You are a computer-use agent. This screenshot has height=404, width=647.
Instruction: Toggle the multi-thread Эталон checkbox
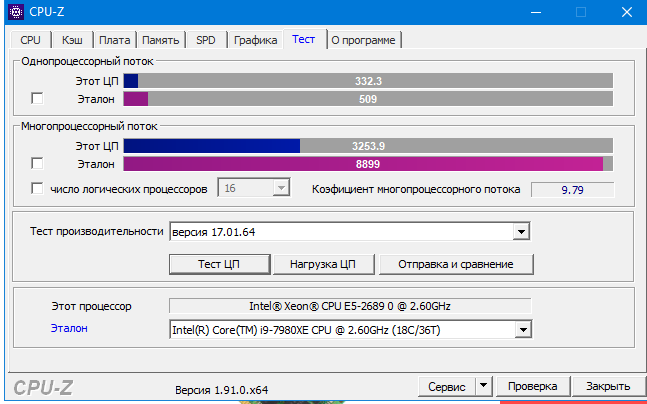38,164
